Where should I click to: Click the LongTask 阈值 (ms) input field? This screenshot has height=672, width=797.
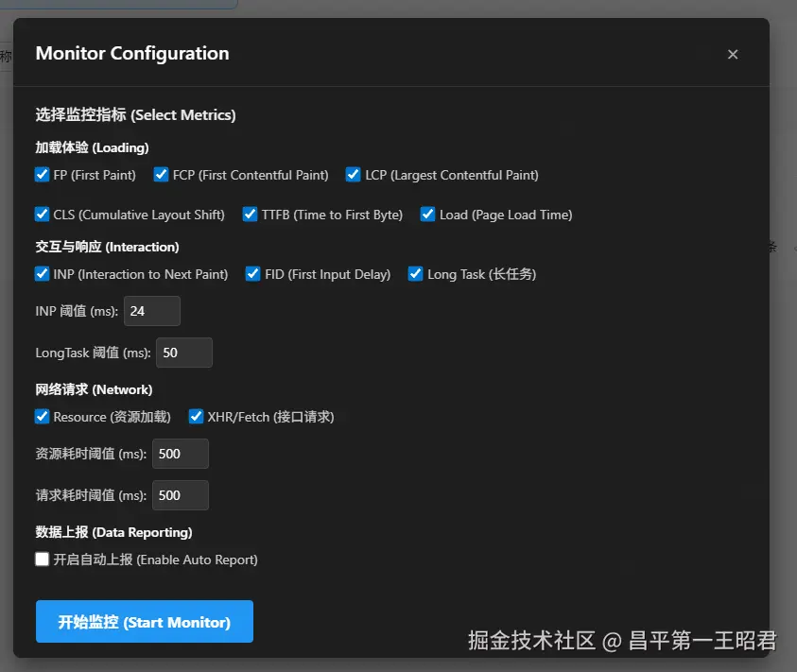[184, 353]
